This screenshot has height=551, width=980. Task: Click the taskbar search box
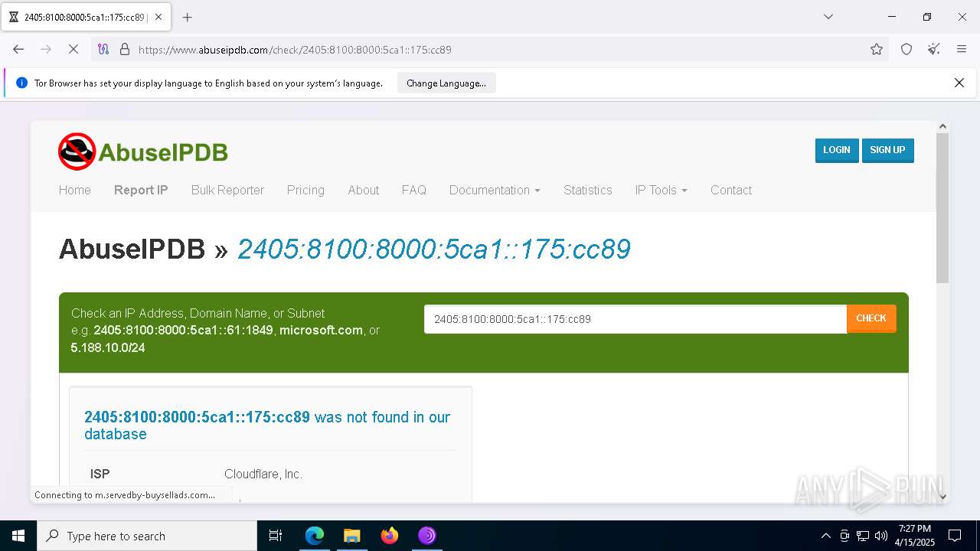pos(147,536)
